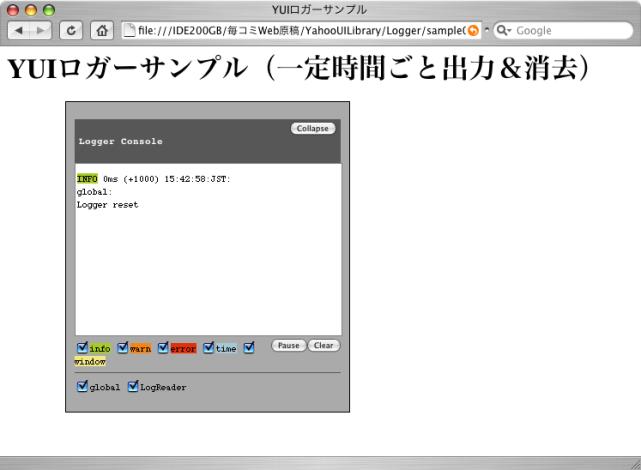The width and height of the screenshot is (641, 470).
Task: Click the 'global:' line in the log
Action: [x=94, y=192]
